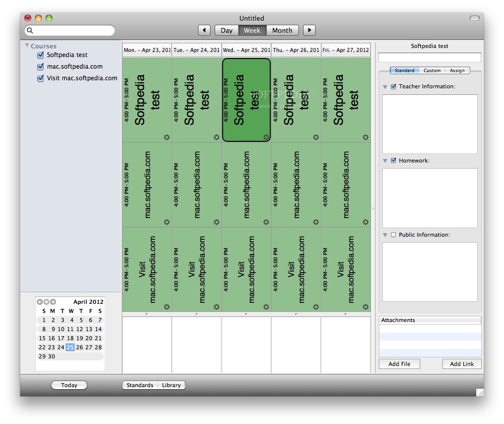Open gear menu on Friday Softpedia test lesson
Screen dimensions: 504x424
tap(366, 137)
